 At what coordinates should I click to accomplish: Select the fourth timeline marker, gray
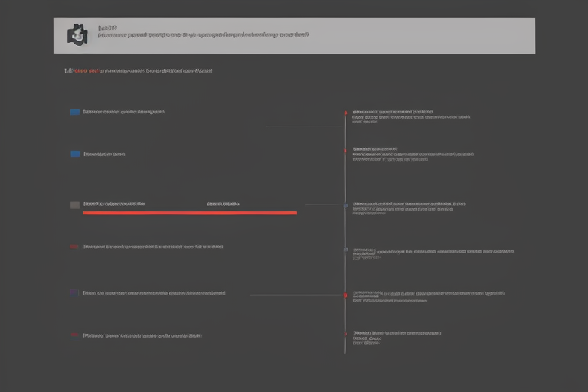pyautogui.click(x=345, y=250)
